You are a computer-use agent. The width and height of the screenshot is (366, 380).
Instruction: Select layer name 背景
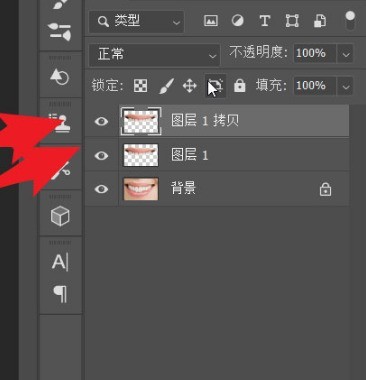183,188
